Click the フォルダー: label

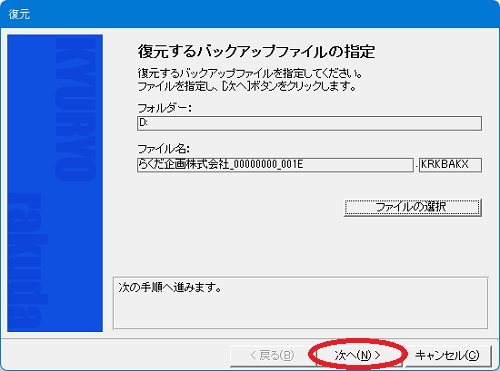point(165,108)
